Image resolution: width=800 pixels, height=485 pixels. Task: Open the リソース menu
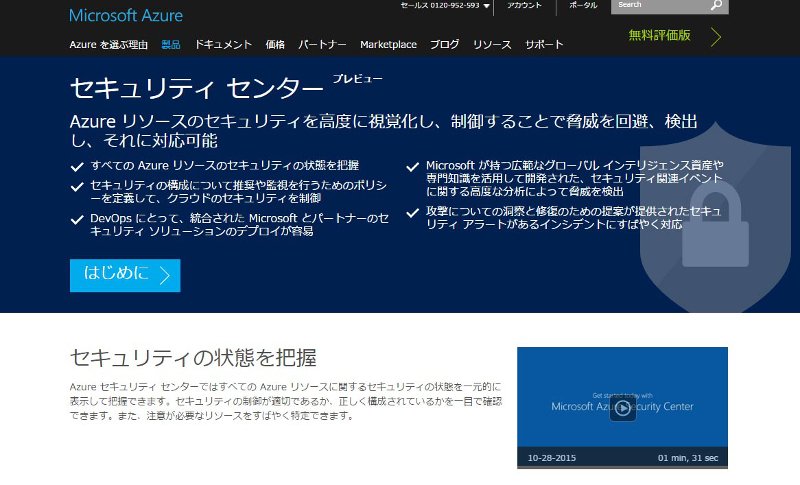(492, 45)
